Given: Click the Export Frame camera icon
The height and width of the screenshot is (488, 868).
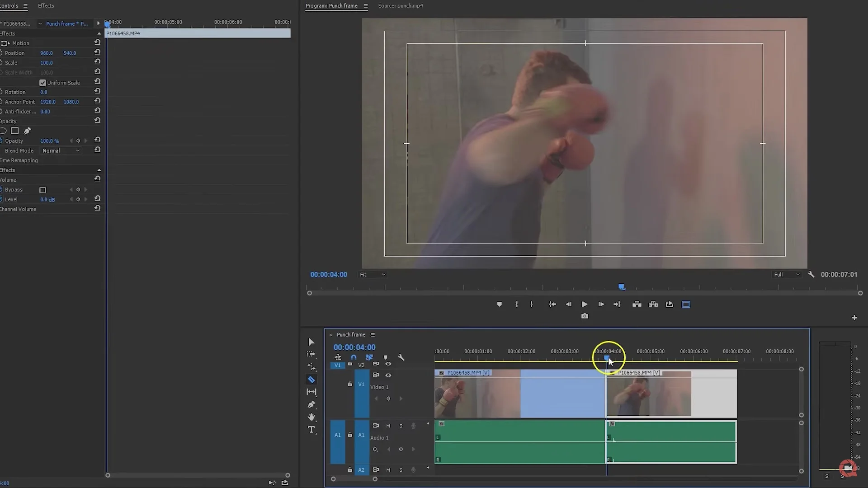Looking at the screenshot, I should pyautogui.click(x=585, y=316).
